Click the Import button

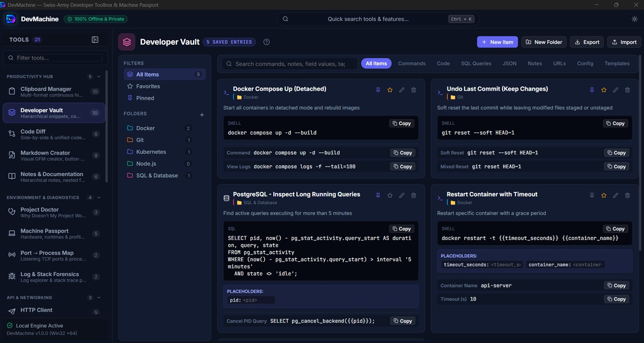pyautogui.click(x=624, y=42)
